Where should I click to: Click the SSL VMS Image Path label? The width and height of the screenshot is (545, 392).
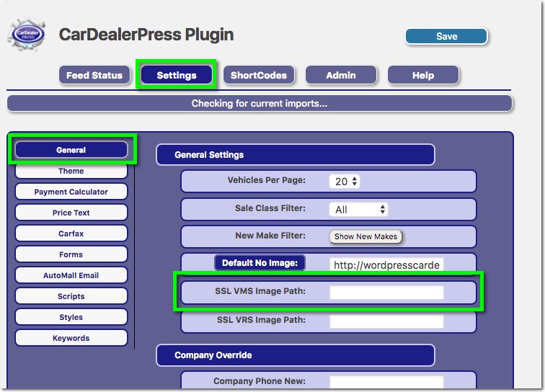tap(260, 291)
